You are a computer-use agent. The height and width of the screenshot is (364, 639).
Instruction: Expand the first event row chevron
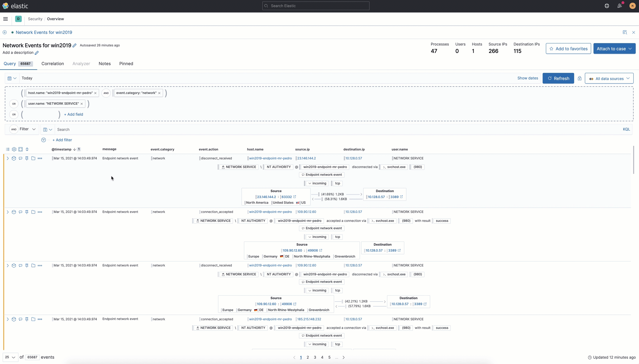click(x=7, y=158)
